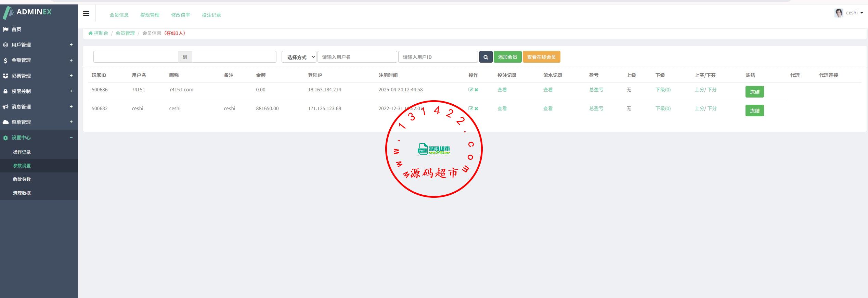Click the balance value 881650.00
The width and height of the screenshot is (868, 298).
click(267, 108)
